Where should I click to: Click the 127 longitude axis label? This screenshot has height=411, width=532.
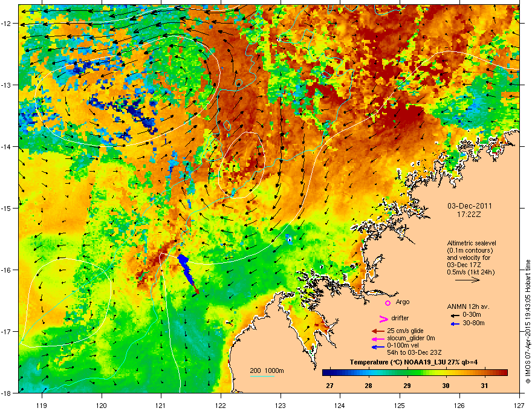tap(519, 405)
